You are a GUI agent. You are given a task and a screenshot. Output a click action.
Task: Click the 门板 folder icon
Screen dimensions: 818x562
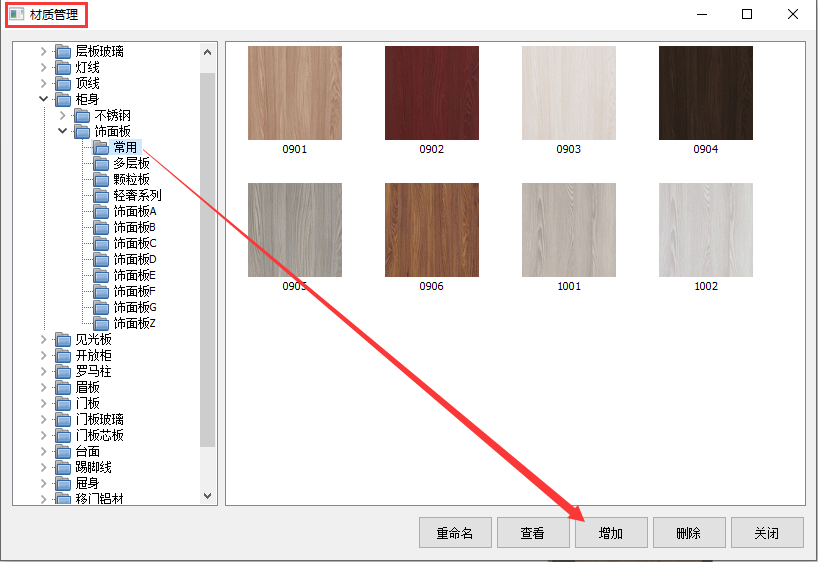[63, 404]
